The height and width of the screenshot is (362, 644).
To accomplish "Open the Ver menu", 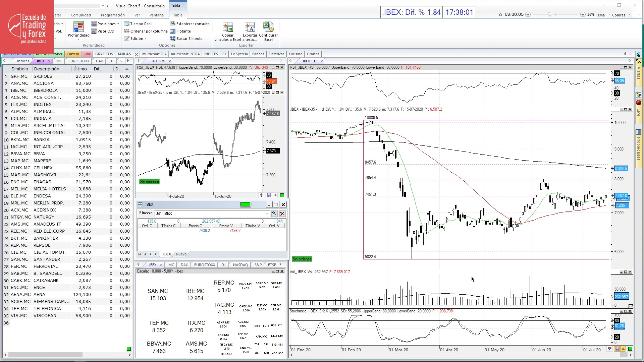I will point(137,15).
